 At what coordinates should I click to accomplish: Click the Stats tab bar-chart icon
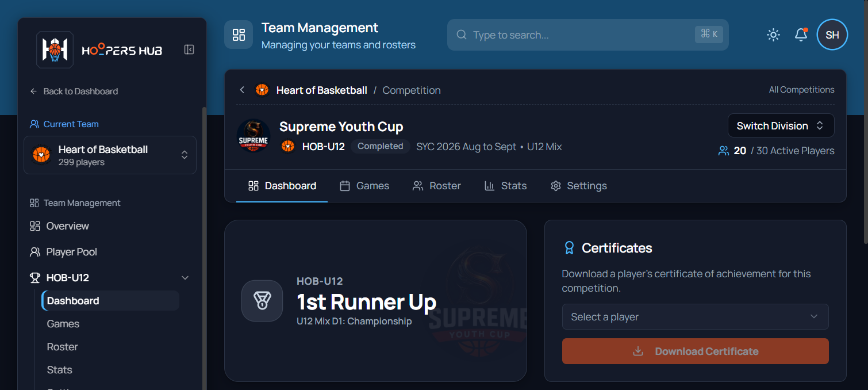489,186
